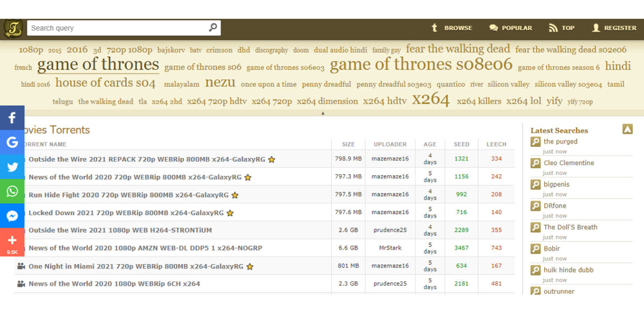
Task: Collapse Latest Searches panel arrow
Action: pos(627,129)
